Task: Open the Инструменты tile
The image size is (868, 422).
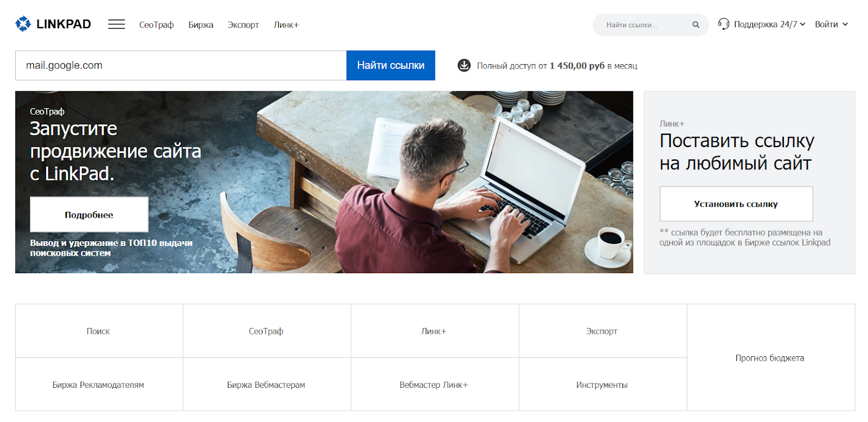Action: coord(602,385)
